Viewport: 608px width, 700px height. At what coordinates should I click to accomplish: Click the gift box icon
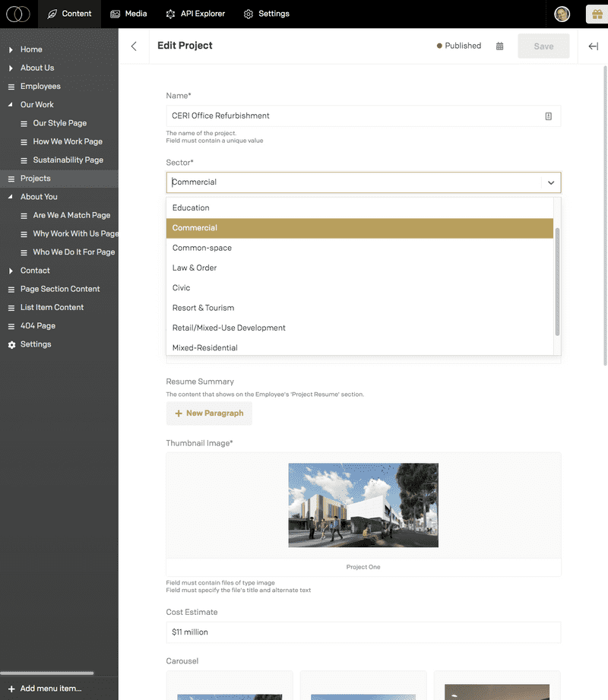point(597,14)
